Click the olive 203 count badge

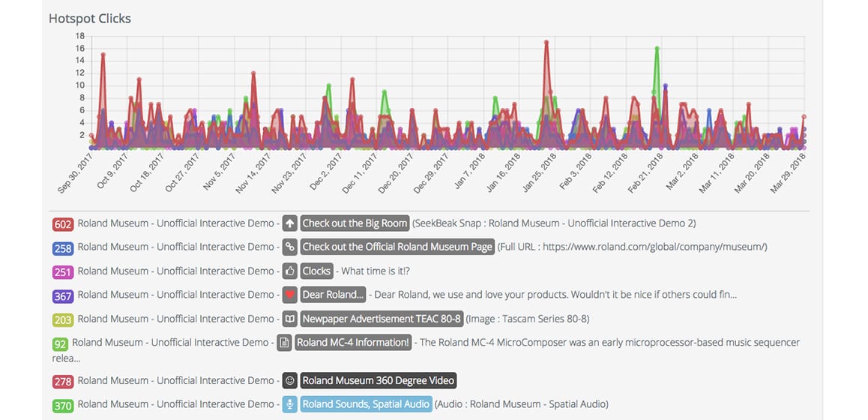click(x=63, y=319)
